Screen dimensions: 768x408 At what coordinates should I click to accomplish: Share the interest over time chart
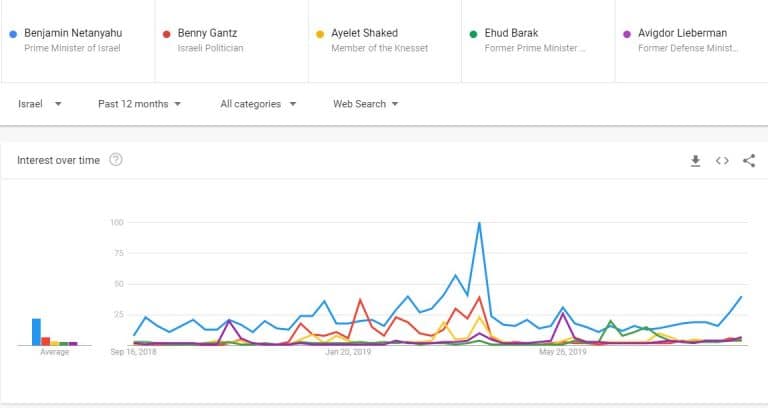749,161
